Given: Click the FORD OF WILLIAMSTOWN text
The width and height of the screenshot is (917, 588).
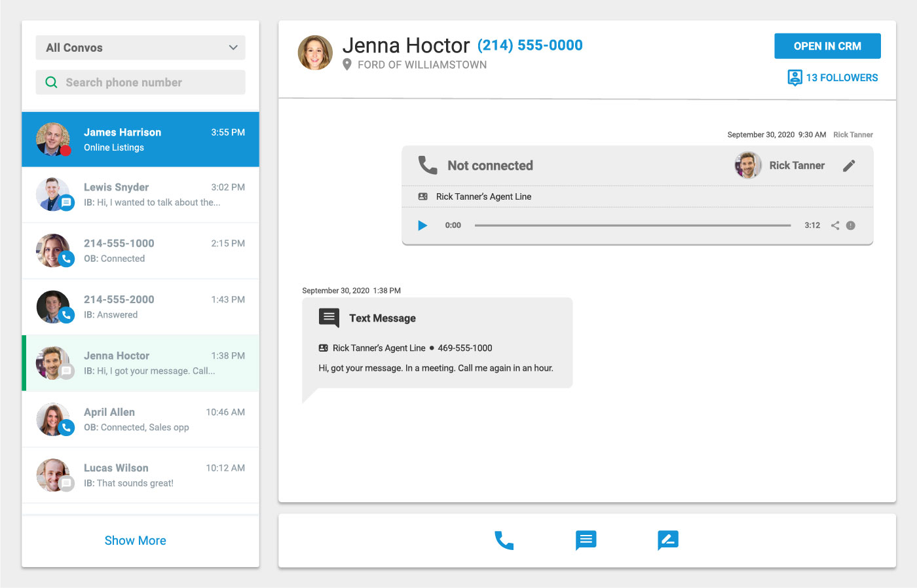Looking at the screenshot, I should click(422, 65).
